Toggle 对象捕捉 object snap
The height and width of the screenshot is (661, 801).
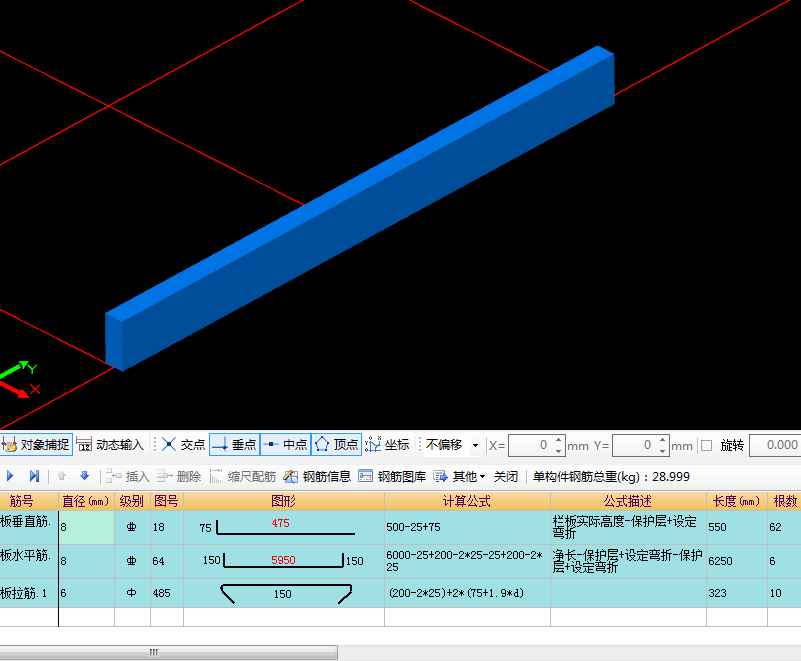pyautogui.click(x=36, y=445)
